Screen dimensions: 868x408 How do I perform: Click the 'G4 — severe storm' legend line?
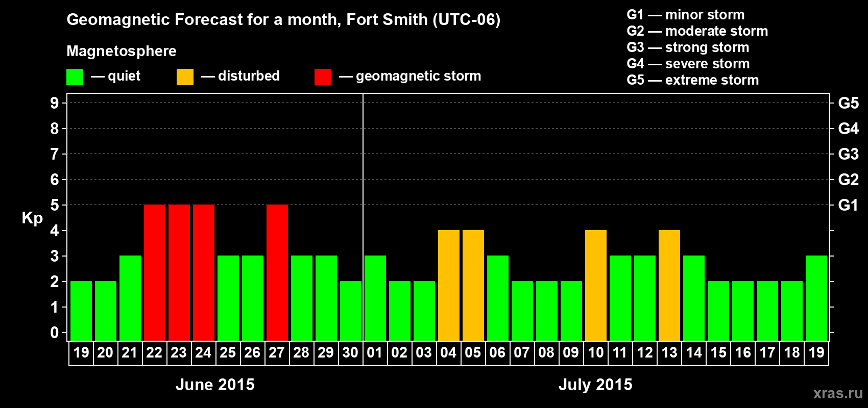tap(688, 64)
